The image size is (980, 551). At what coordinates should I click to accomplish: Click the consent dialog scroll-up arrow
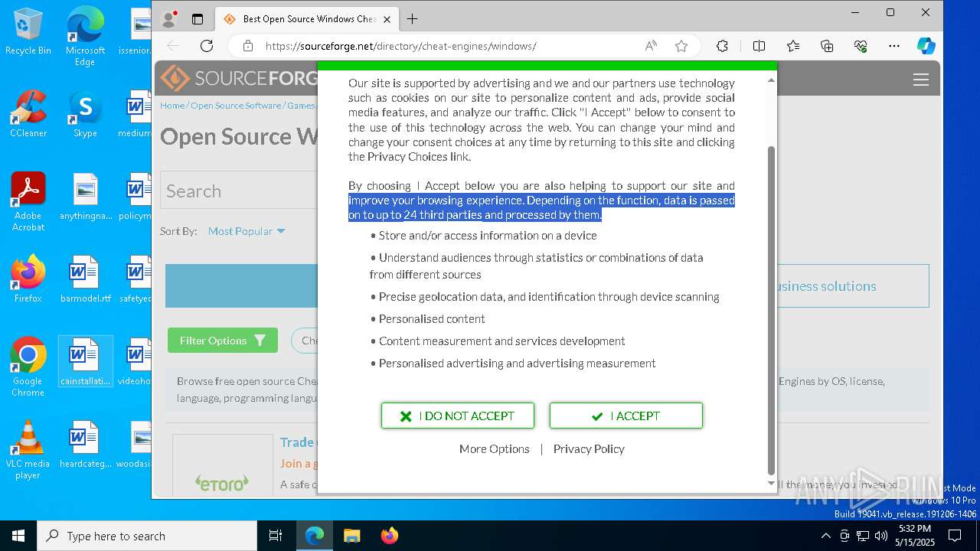771,80
